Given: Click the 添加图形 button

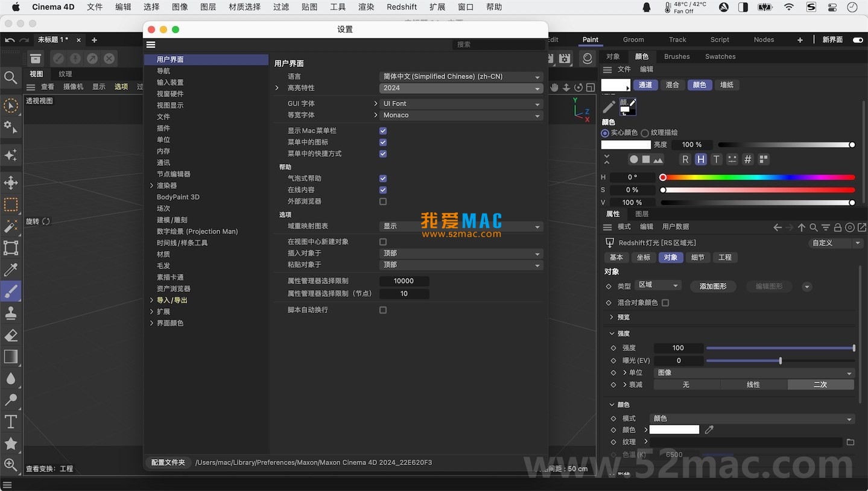Looking at the screenshot, I should [713, 287].
